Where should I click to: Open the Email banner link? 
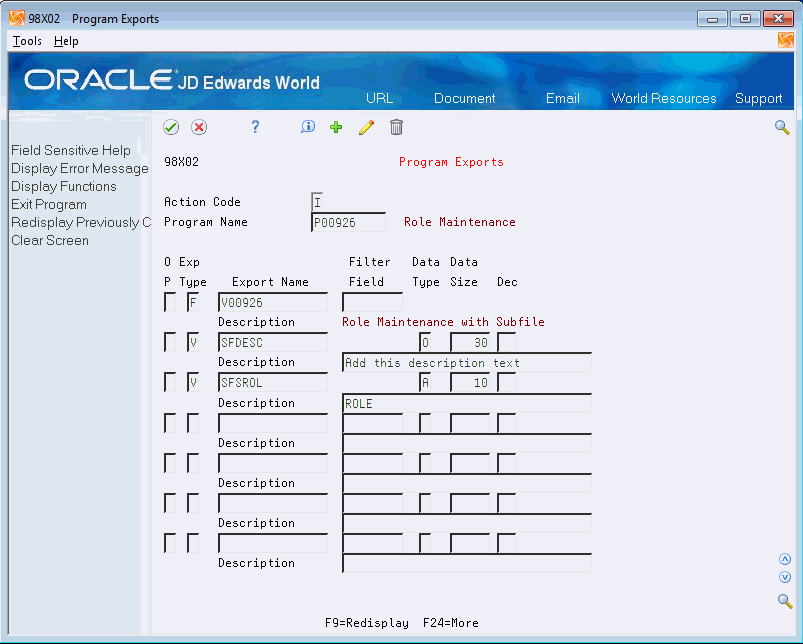coord(563,98)
